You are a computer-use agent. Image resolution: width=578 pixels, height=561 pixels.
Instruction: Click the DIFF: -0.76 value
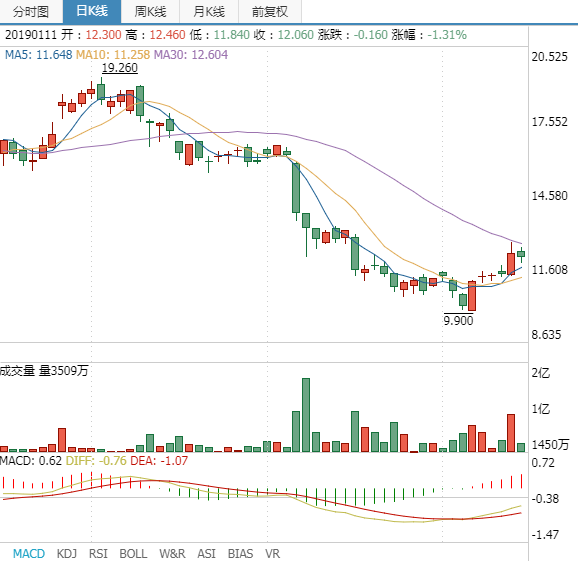pos(96,460)
